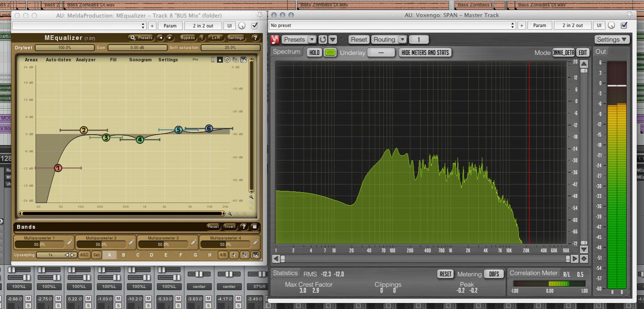The height and width of the screenshot is (309, 644).
Task: Click the arrow pointer icon beside A/B
Action: (234, 255)
